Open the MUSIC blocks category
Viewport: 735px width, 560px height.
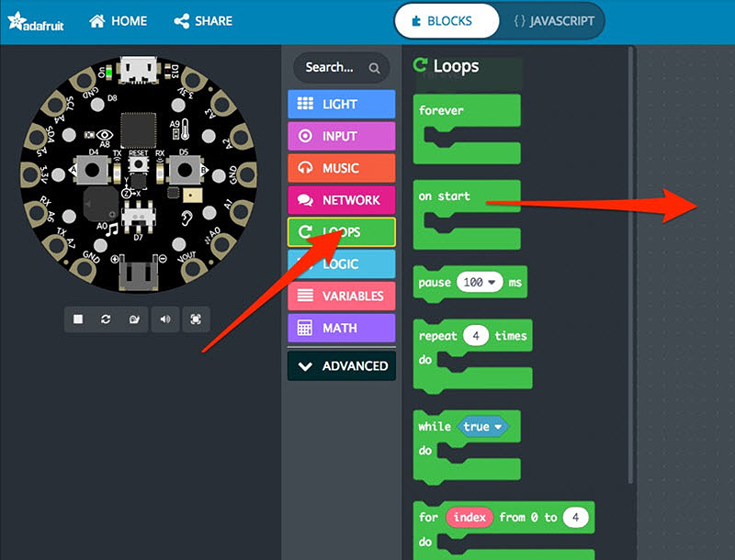(x=341, y=168)
